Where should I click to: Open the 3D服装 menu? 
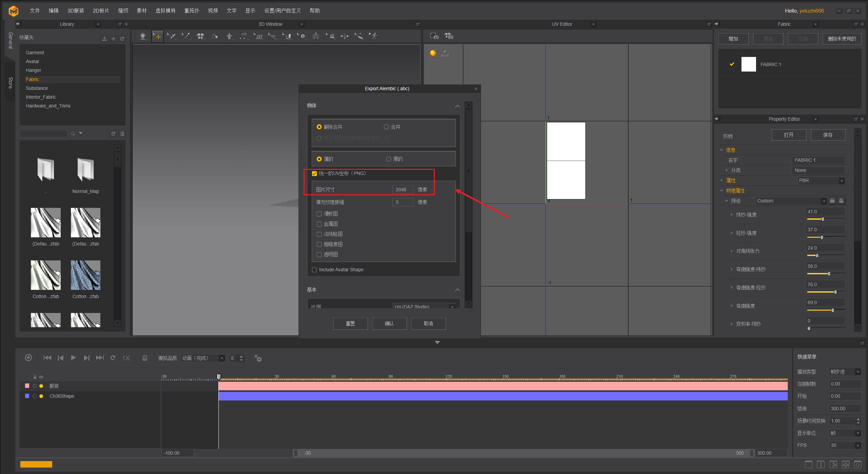[76, 11]
